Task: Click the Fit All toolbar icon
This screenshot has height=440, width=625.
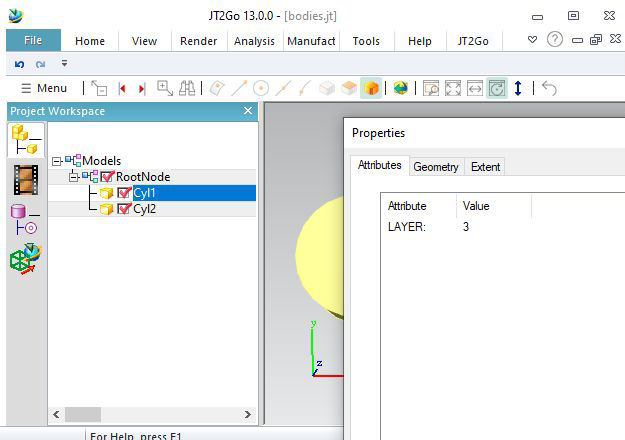Action: point(453,88)
